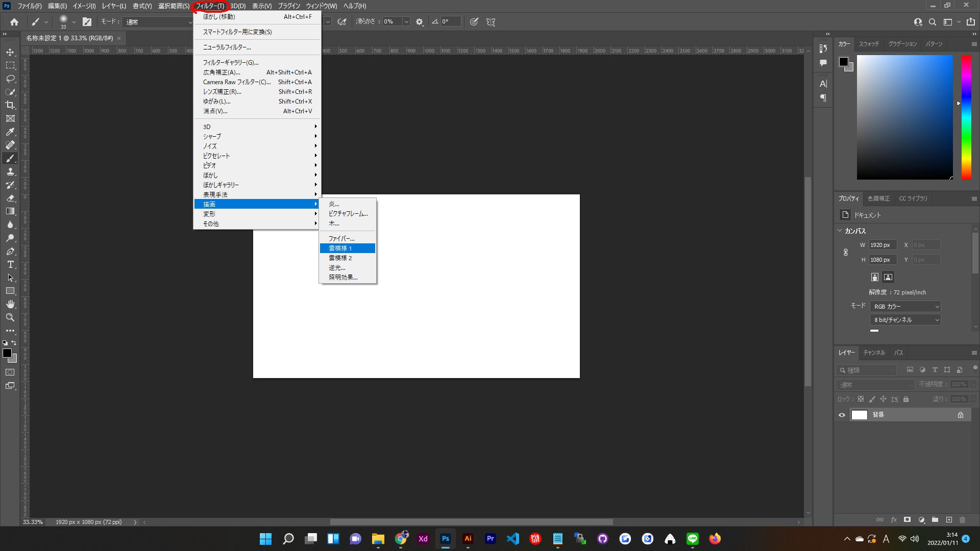Toggle Quick Mask mode
980x551 pixels.
pyautogui.click(x=10, y=372)
